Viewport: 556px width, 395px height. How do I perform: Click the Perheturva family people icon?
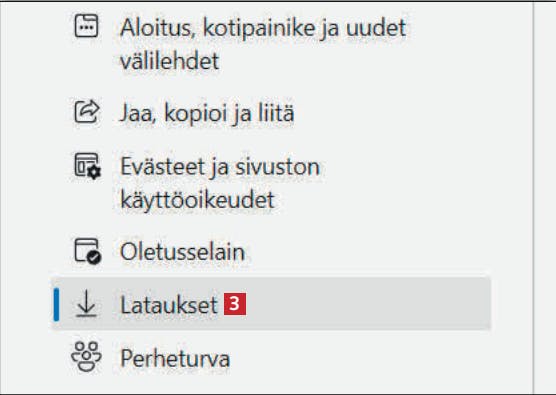[x=86, y=357]
